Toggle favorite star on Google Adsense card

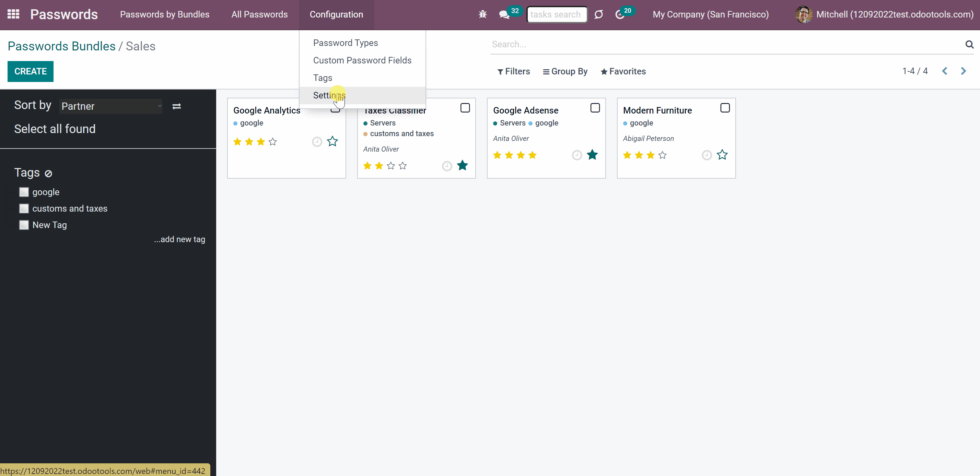[x=592, y=155]
